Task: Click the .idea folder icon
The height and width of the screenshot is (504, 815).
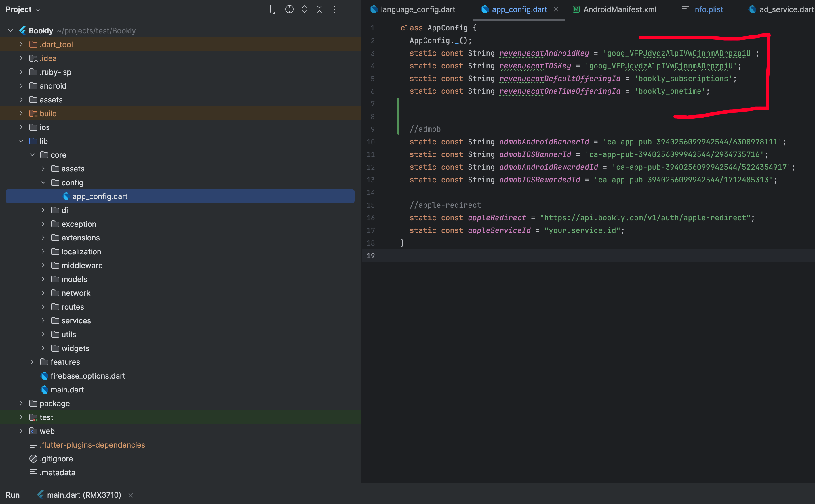Action: click(x=33, y=58)
